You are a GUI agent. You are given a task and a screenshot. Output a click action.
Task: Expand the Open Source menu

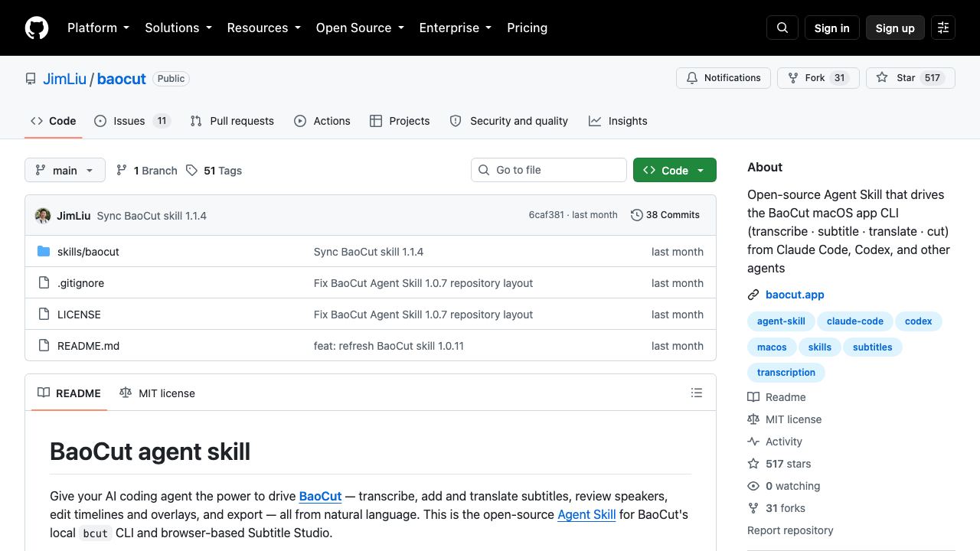(x=360, y=28)
